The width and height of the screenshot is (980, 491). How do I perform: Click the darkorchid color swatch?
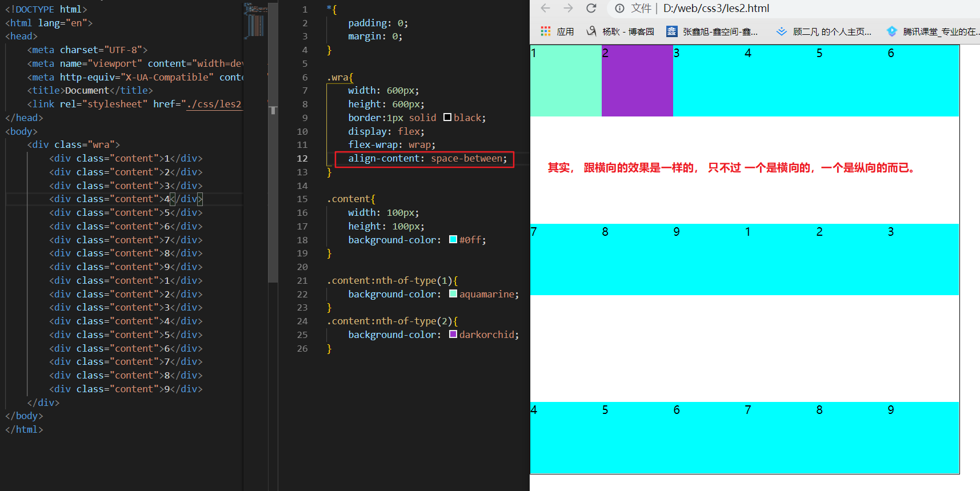tap(453, 335)
